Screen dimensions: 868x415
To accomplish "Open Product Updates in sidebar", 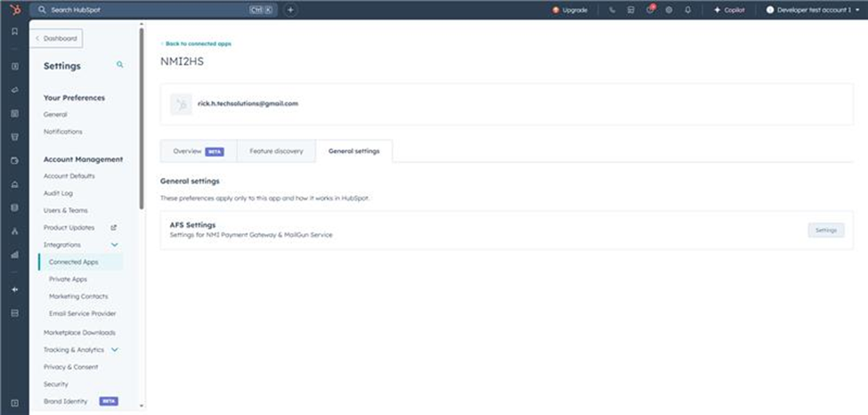I will click(69, 228).
